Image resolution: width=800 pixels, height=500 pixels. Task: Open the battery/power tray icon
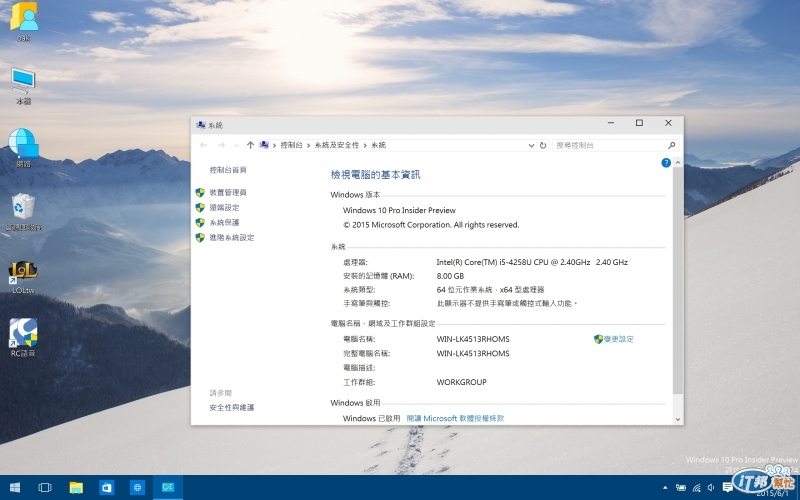(x=681, y=488)
